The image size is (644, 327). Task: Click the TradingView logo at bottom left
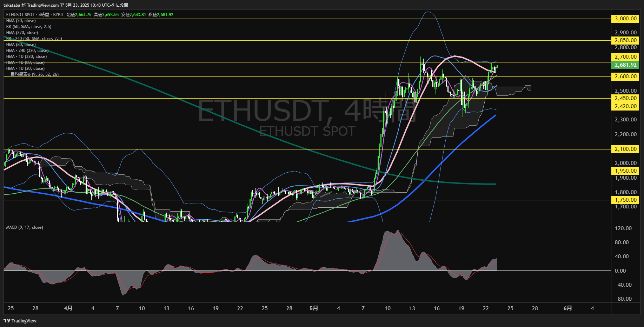[x=20, y=321]
